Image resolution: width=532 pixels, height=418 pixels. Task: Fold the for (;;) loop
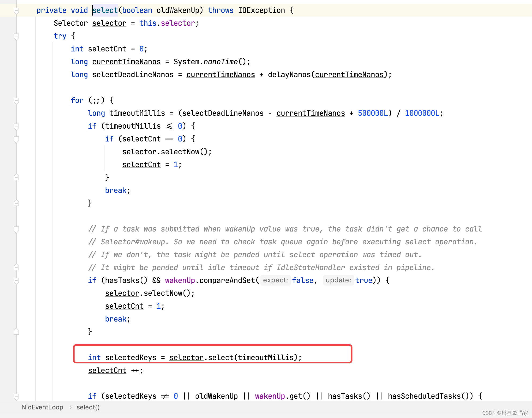16,100
